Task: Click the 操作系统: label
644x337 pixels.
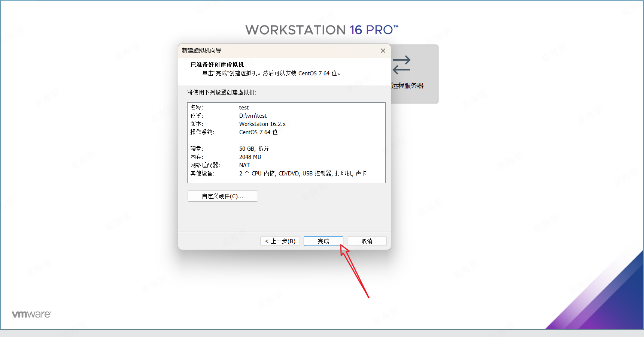Action: (x=203, y=132)
